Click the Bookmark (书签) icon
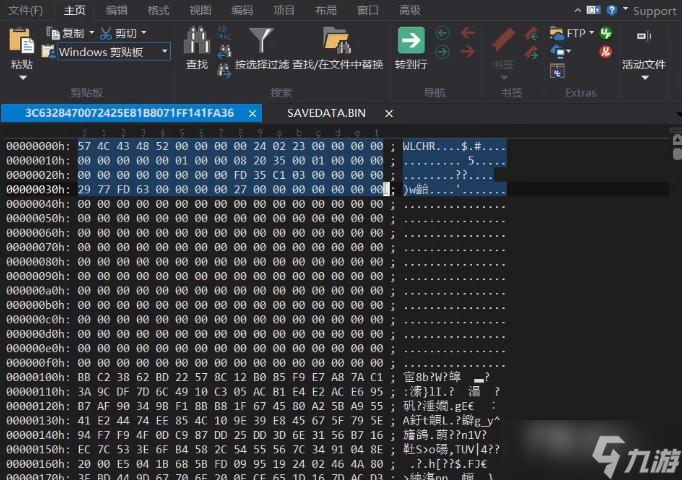This screenshot has width=682, height=480. click(x=504, y=41)
